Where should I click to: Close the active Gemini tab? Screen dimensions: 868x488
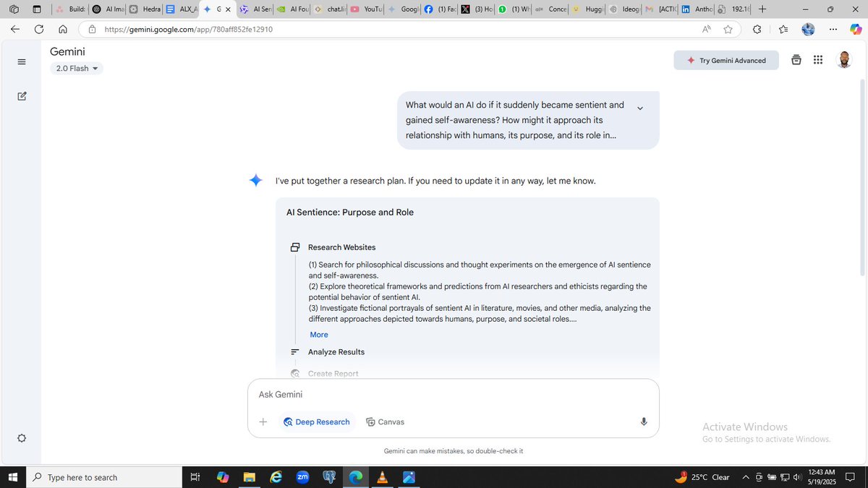click(x=229, y=9)
